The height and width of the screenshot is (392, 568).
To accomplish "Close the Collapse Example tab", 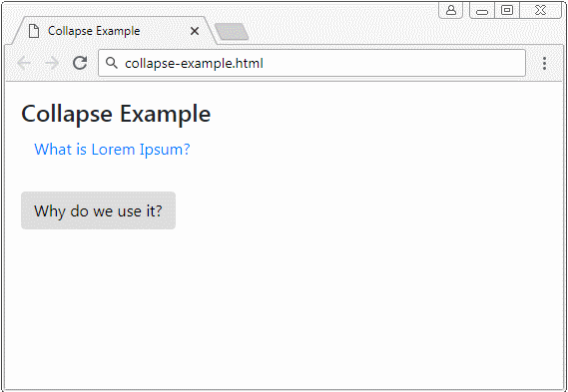I will (x=195, y=31).
